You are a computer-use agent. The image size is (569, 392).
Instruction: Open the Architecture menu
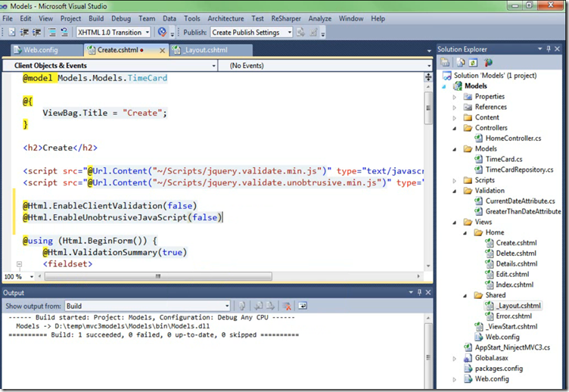(x=225, y=18)
